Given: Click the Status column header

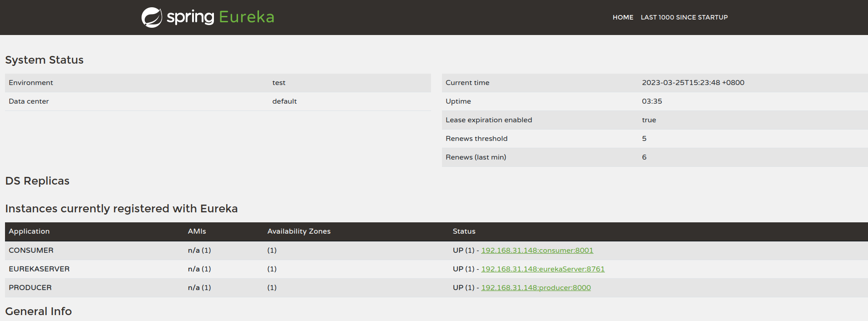Looking at the screenshot, I should click(x=464, y=231).
